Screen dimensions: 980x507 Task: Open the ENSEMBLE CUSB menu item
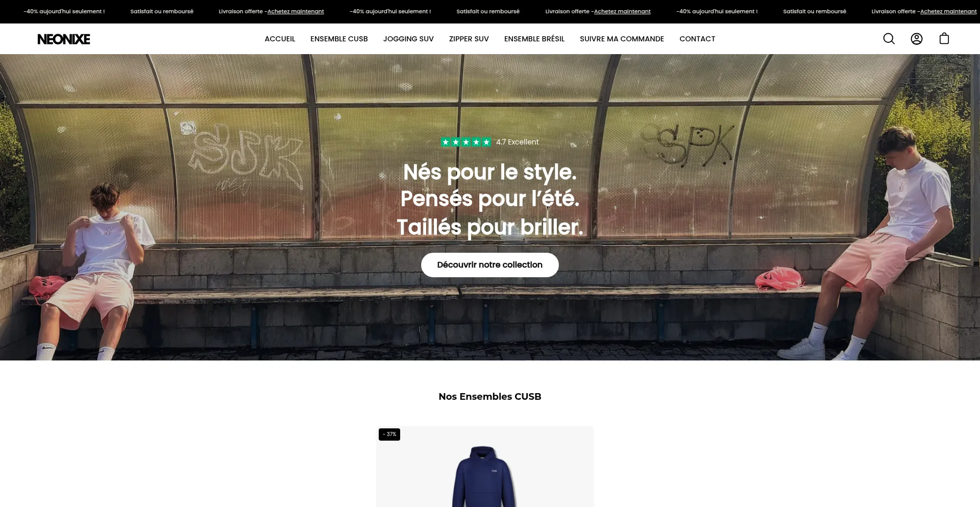339,39
